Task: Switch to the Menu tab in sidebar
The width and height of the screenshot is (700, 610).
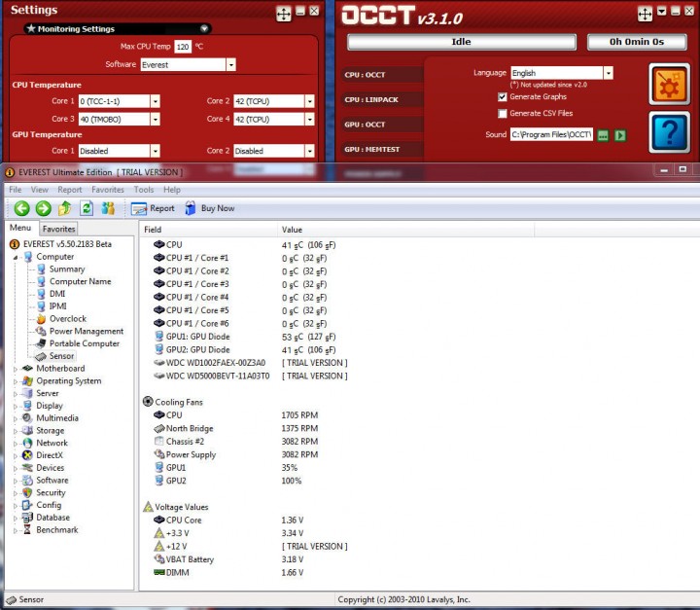Action: click(20, 228)
